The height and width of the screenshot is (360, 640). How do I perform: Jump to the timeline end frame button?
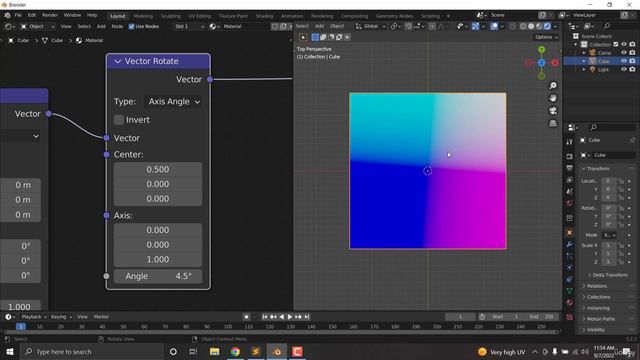pos(307,317)
